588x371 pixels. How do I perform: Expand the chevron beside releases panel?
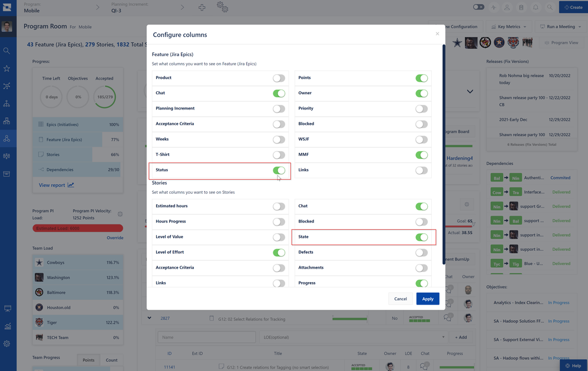[x=470, y=91]
